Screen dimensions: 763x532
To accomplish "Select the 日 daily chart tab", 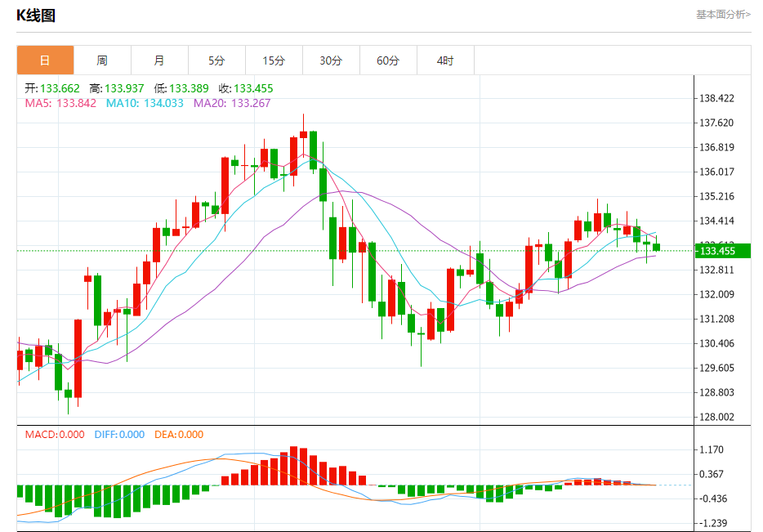I will click(46, 60).
